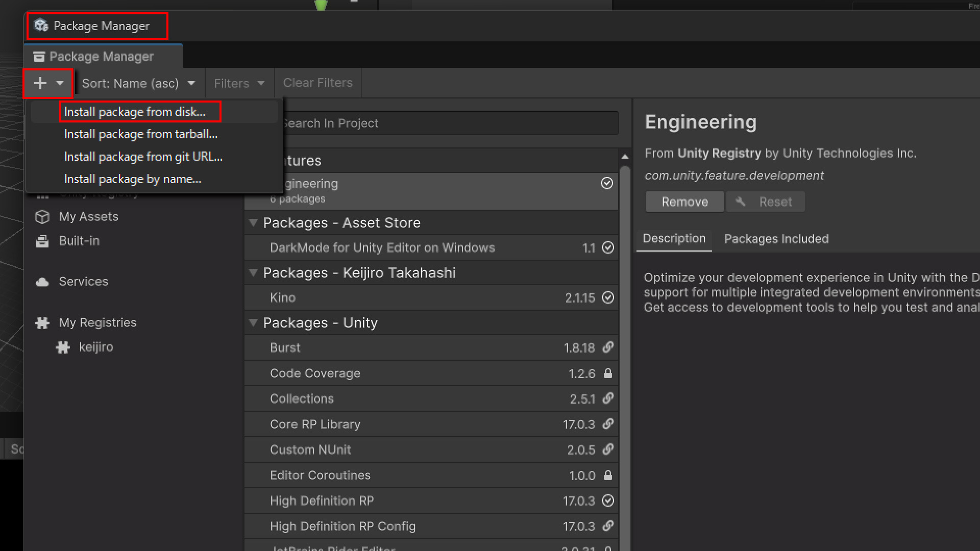Click the Built-in category icon

click(42, 241)
